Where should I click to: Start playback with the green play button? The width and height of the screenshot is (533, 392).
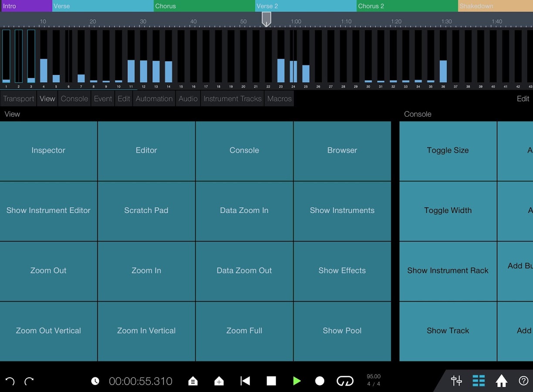297,381
